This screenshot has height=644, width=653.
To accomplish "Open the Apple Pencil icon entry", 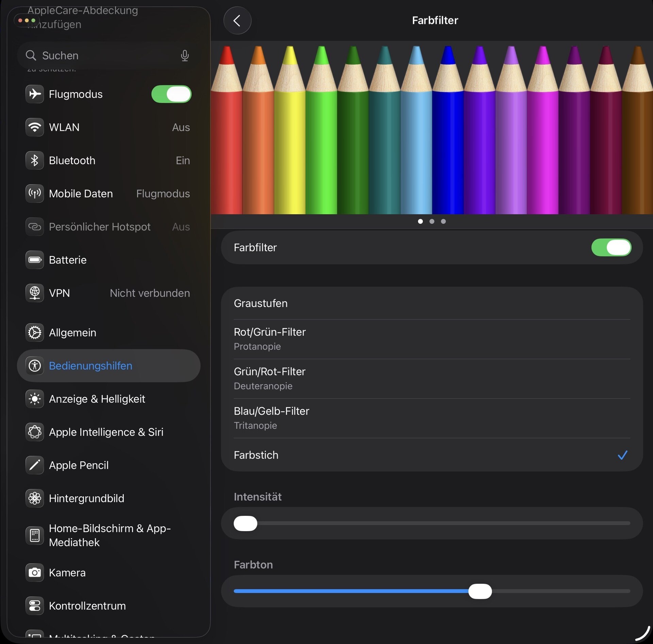I will coord(35,465).
